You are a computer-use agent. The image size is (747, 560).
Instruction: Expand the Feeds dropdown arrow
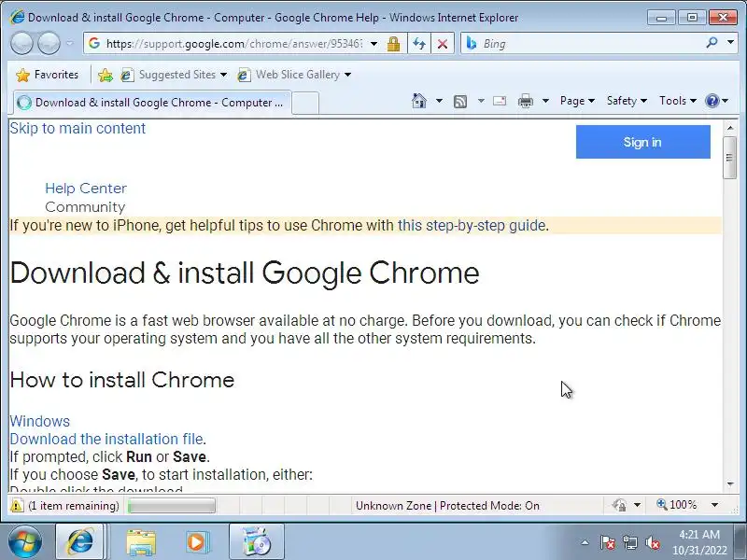(481, 101)
